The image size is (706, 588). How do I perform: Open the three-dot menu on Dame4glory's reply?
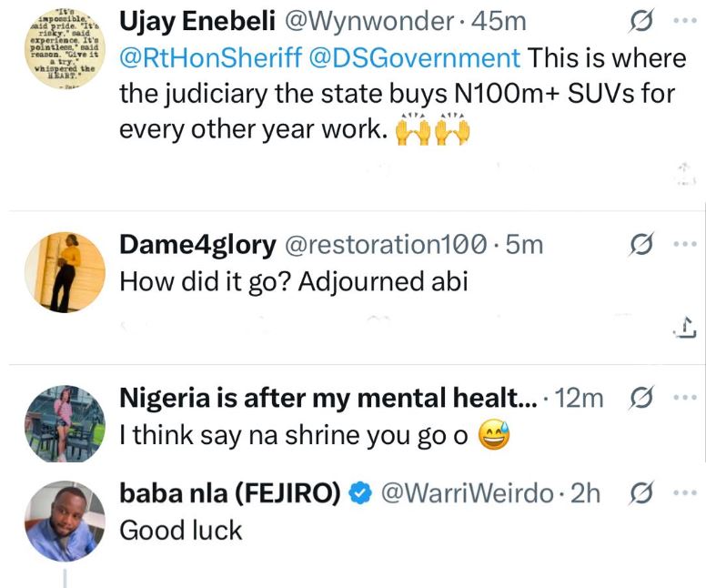(x=682, y=244)
